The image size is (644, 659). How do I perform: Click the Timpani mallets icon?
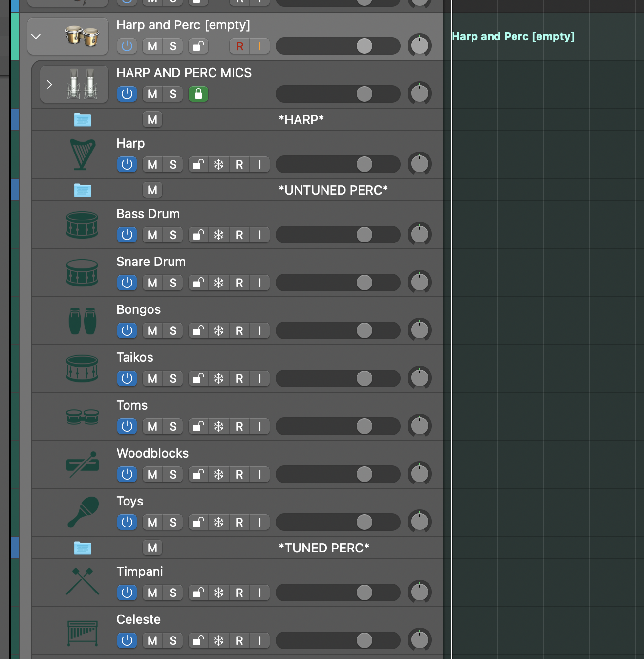pos(82,581)
